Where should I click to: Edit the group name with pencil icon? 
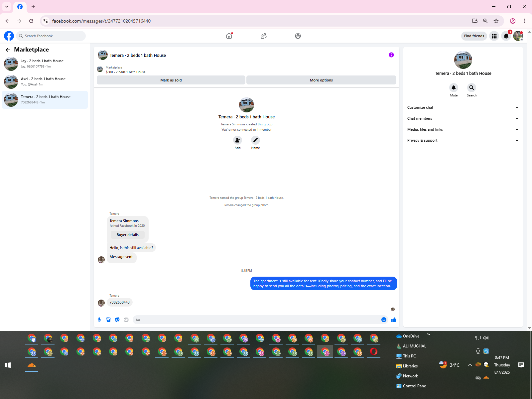coord(255,140)
